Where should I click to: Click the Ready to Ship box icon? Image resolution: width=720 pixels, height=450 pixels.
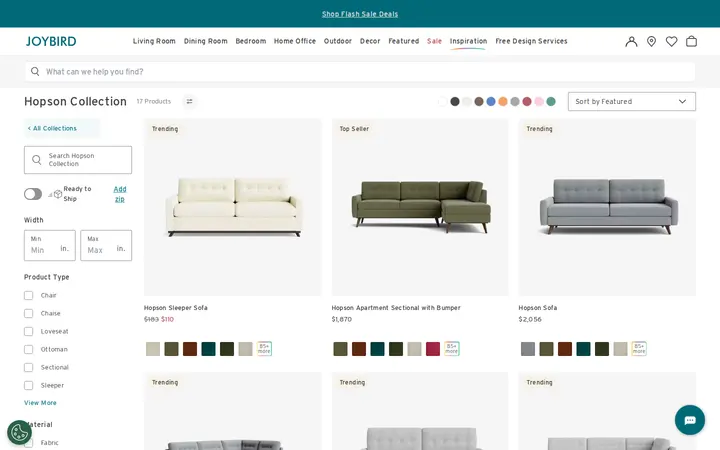click(58, 194)
